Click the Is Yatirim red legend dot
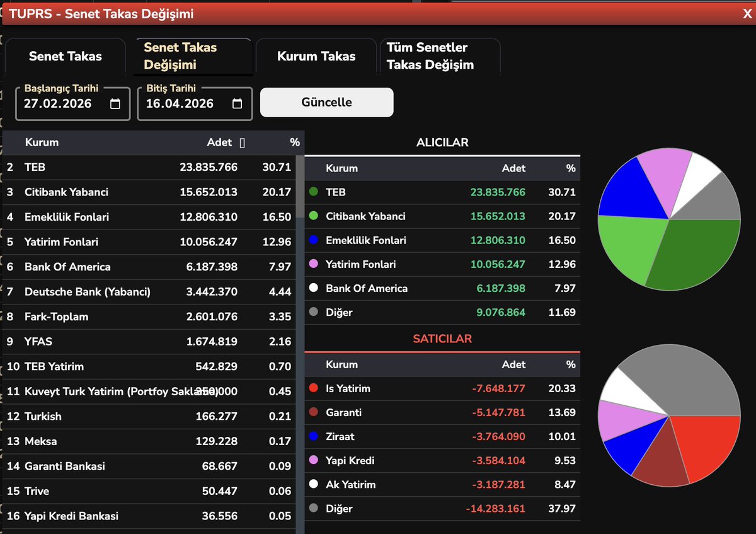This screenshot has width=756, height=534. click(313, 388)
